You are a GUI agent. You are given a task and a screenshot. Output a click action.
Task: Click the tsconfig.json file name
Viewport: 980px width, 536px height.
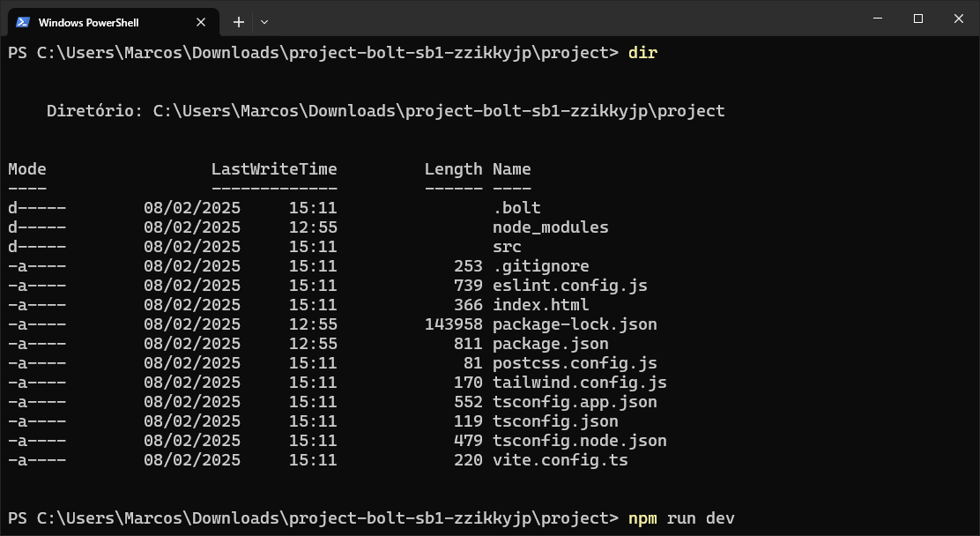pyautogui.click(x=555, y=421)
